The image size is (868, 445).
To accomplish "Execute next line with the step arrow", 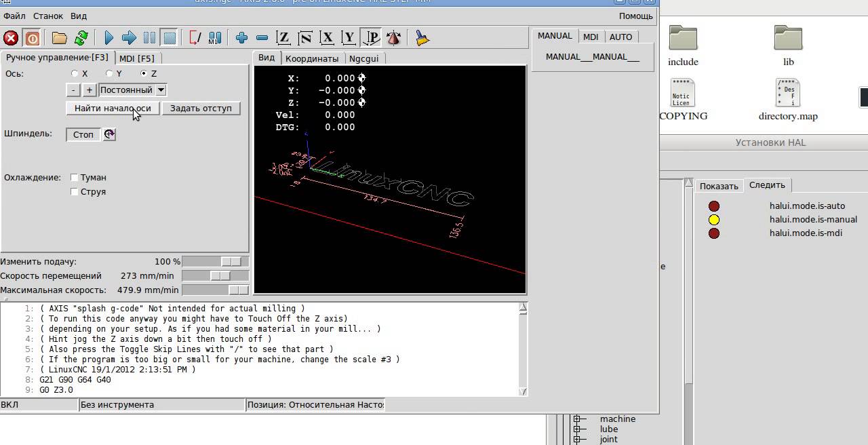I will (129, 38).
